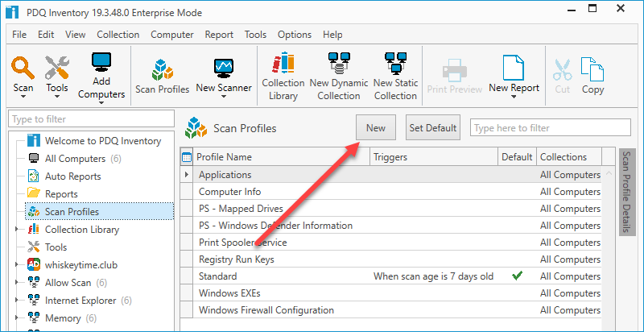Click the Set Default button

(433, 128)
